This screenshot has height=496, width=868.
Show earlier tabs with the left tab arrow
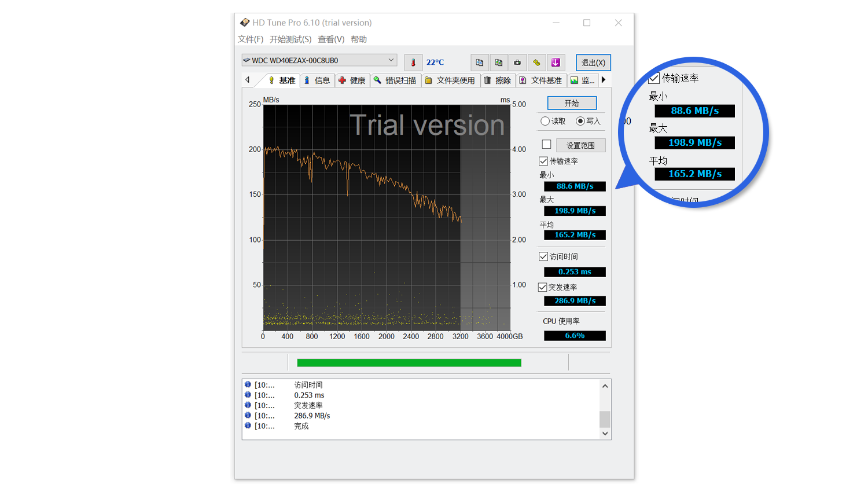248,80
